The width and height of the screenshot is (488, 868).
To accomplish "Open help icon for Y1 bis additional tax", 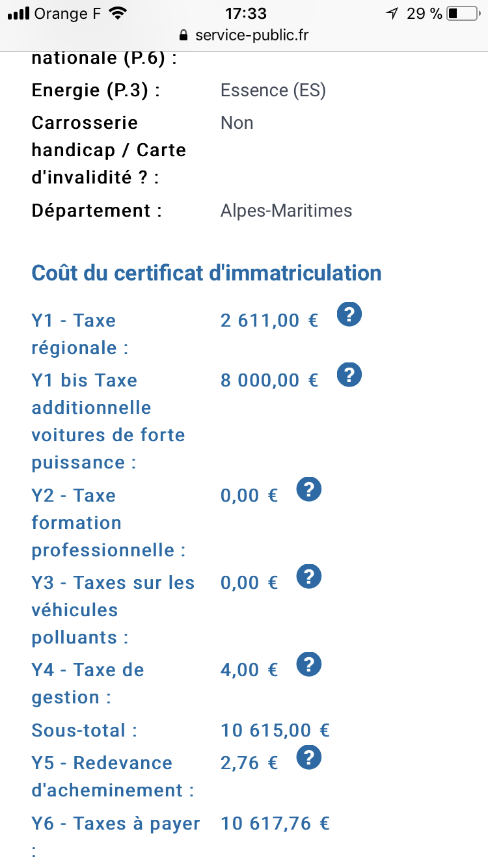I will [x=349, y=375].
